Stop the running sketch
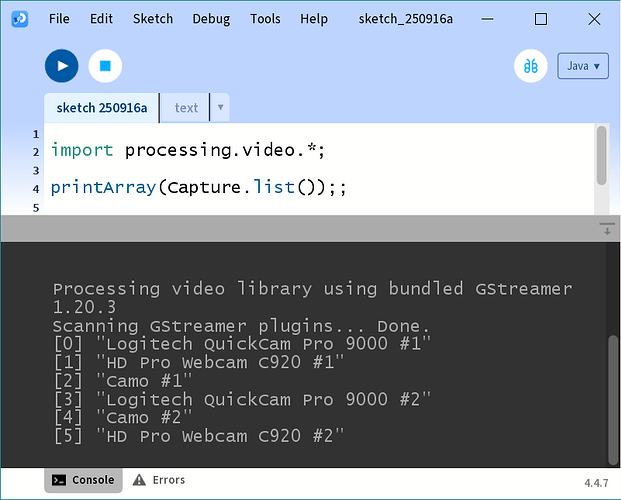Screen dimensions: 621x500 pos(105,66)
